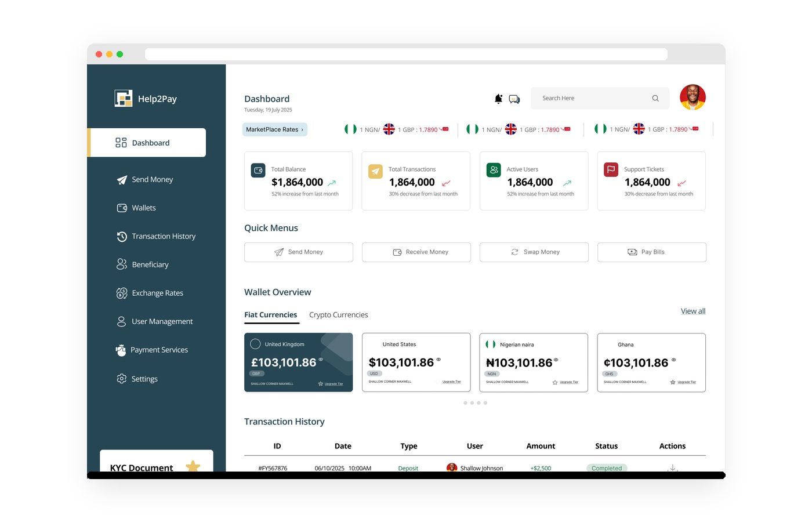
Task: Click the Total Balance wallet icon
Action: click(x=258, y=171)
